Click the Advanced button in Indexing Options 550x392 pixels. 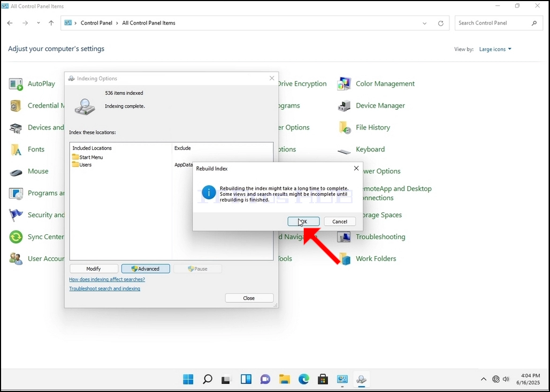coord(146,269)
